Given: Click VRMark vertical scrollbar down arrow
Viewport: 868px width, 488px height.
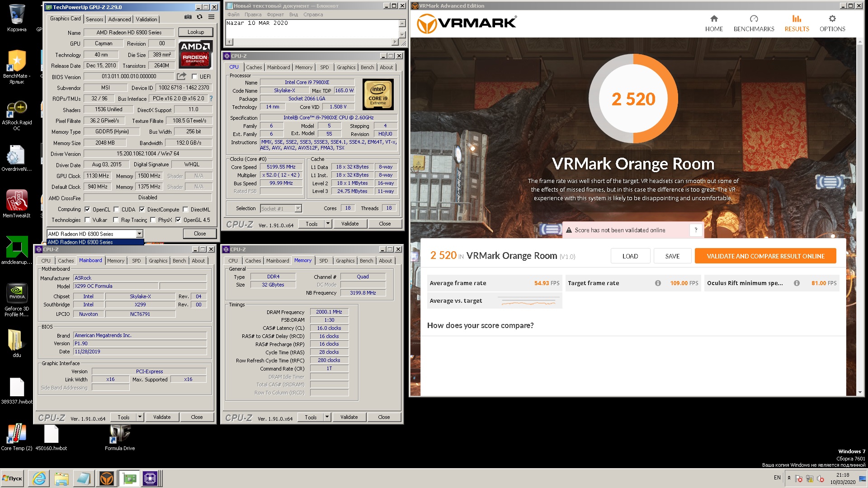Looking at the screenshot, I should [860, 393].
